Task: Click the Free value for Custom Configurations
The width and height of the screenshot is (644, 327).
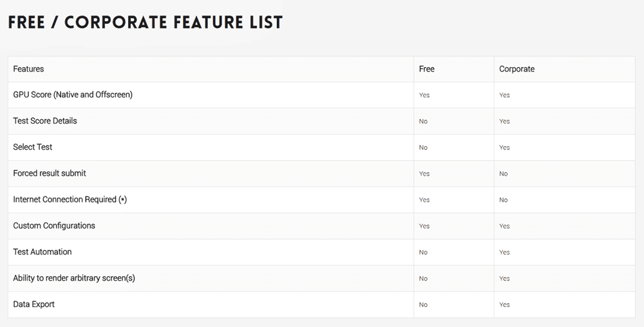Action: (424, 226)
